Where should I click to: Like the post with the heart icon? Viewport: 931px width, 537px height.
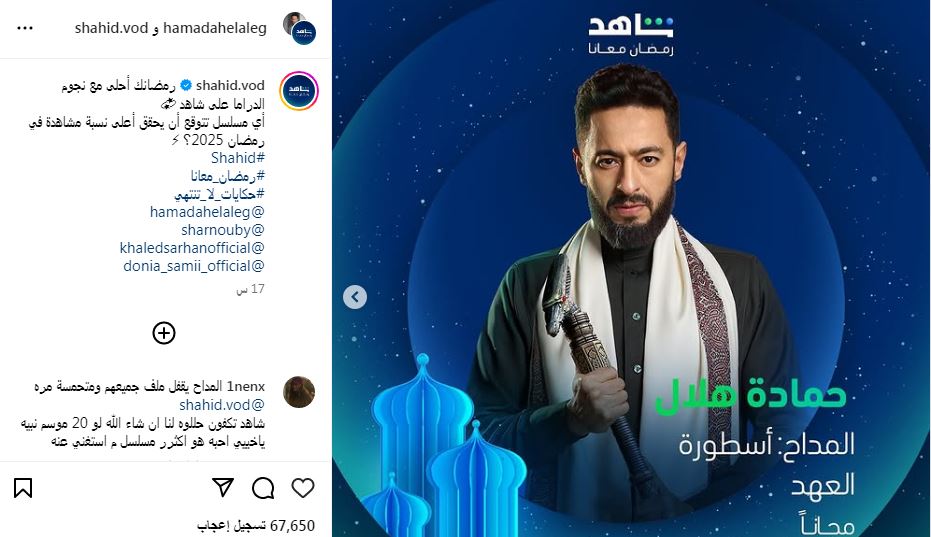tap(303, 488)
